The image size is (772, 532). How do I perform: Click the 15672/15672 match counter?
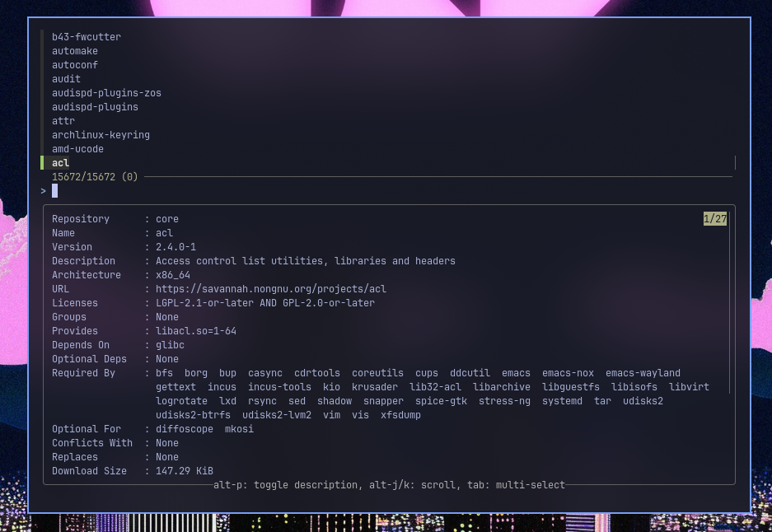[x=95, y=177]
